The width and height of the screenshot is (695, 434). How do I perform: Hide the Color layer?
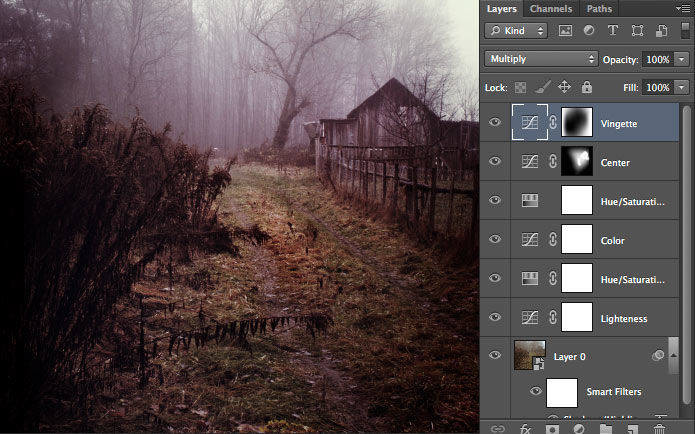[495, 239]
